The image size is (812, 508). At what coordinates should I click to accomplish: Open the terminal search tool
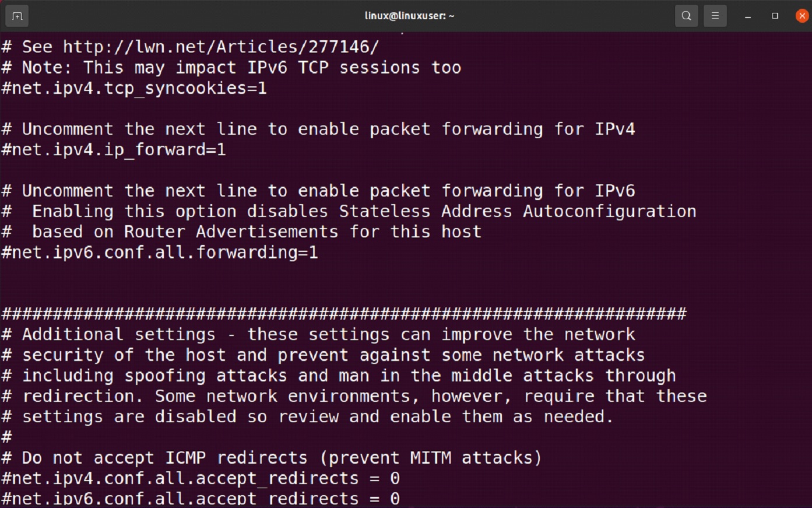point(686,16)
